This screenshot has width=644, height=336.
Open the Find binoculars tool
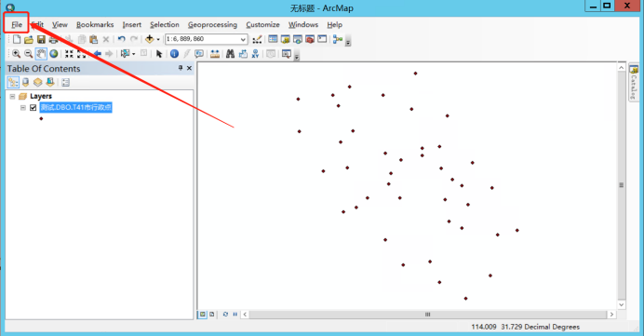coord(230,54)
